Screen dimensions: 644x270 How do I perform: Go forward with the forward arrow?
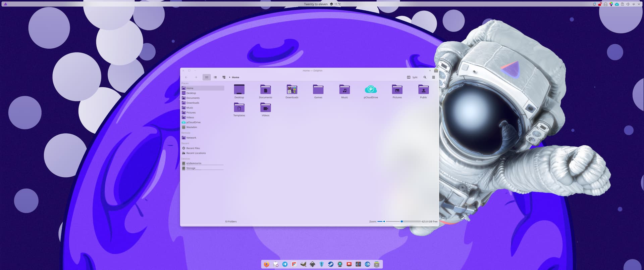click(196, 77)
